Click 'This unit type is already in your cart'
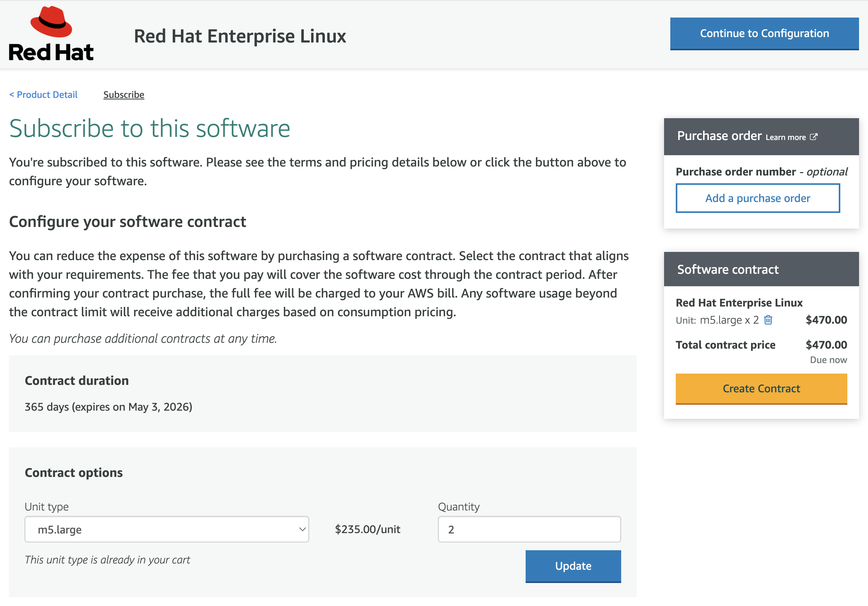Image resolution: width=868 pixels, height=606 pixels. pyautogui.click(x=107, y=560)
